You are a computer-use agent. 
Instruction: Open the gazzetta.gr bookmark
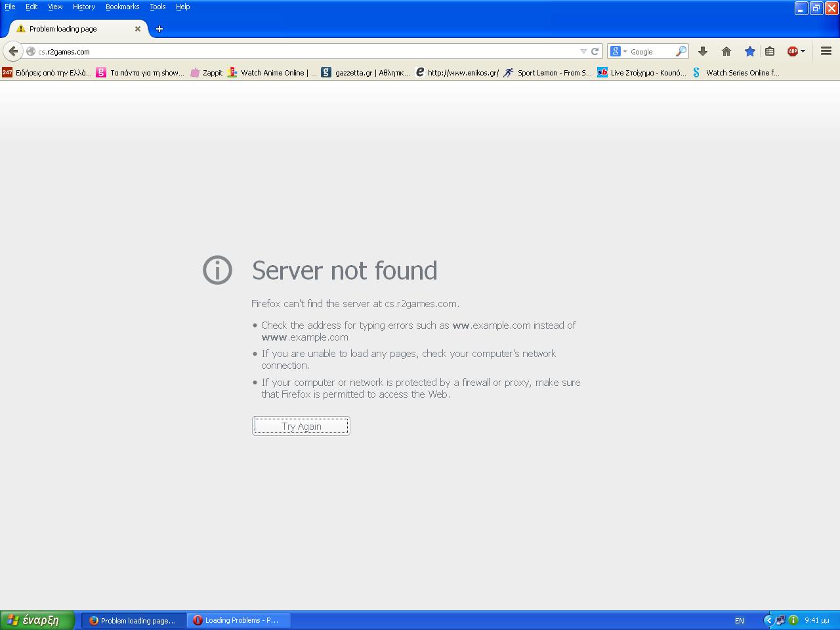click(x=366, y=73)
